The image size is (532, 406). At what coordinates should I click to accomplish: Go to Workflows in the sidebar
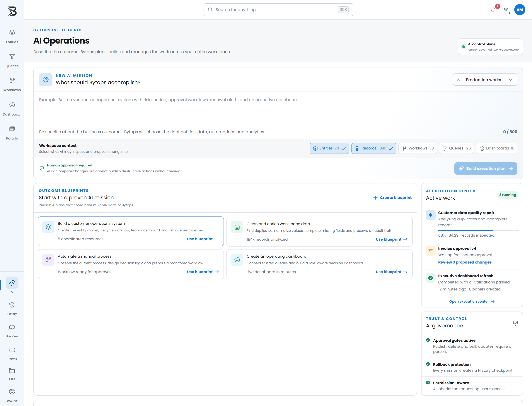tap(12, 85)
